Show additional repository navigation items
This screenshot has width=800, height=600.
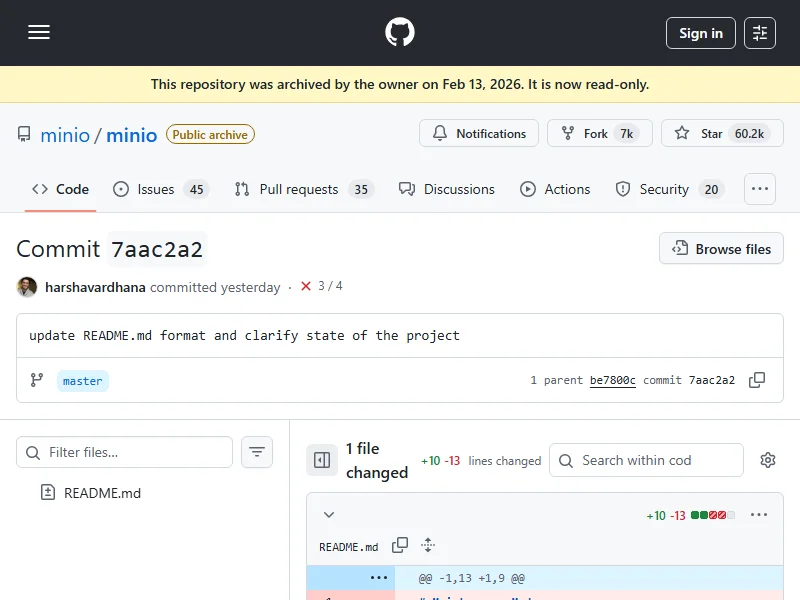(x=760, y=189)
